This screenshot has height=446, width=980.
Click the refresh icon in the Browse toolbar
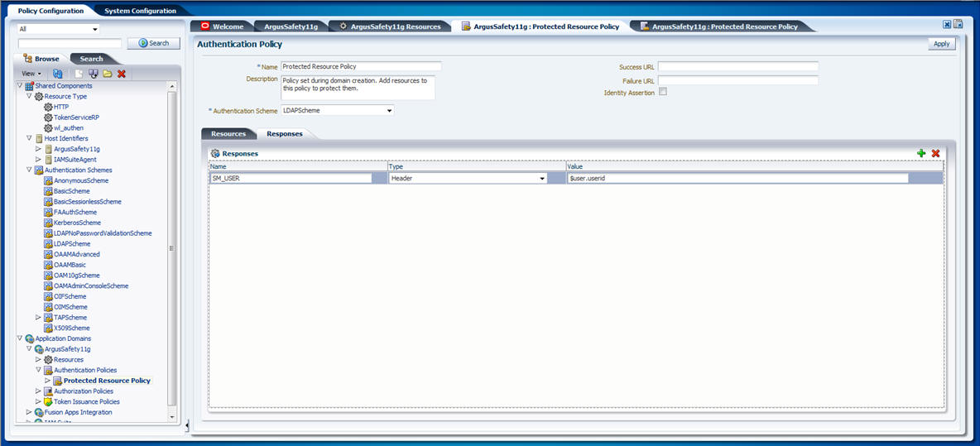[x=57, y=74]
